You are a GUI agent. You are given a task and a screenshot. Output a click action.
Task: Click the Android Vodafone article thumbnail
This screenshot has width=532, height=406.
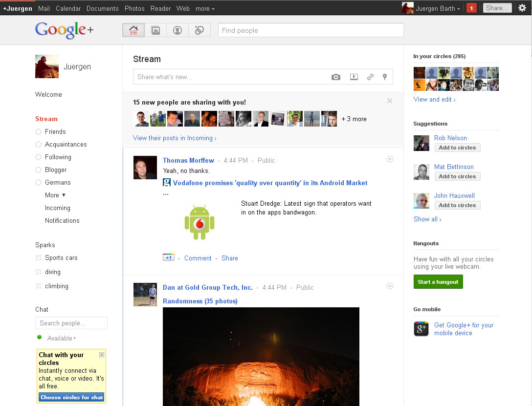click(199, 222)
